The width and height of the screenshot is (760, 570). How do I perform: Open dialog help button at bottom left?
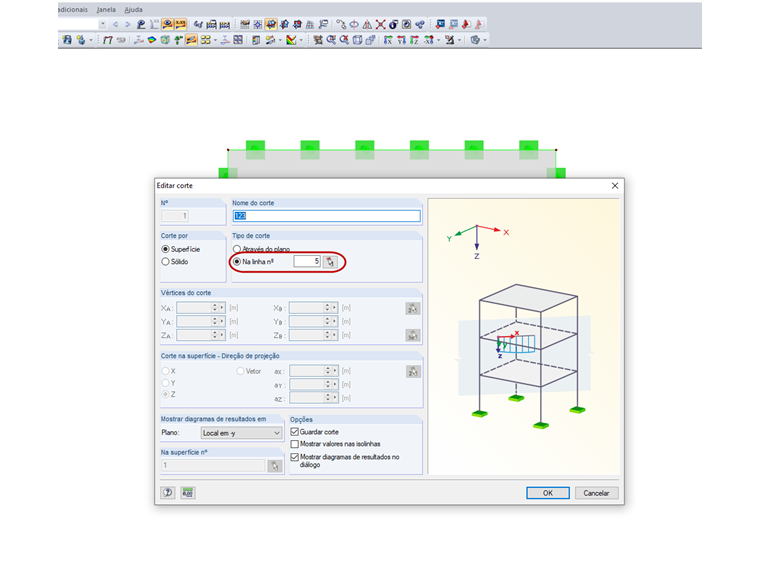tap(168, 493)
